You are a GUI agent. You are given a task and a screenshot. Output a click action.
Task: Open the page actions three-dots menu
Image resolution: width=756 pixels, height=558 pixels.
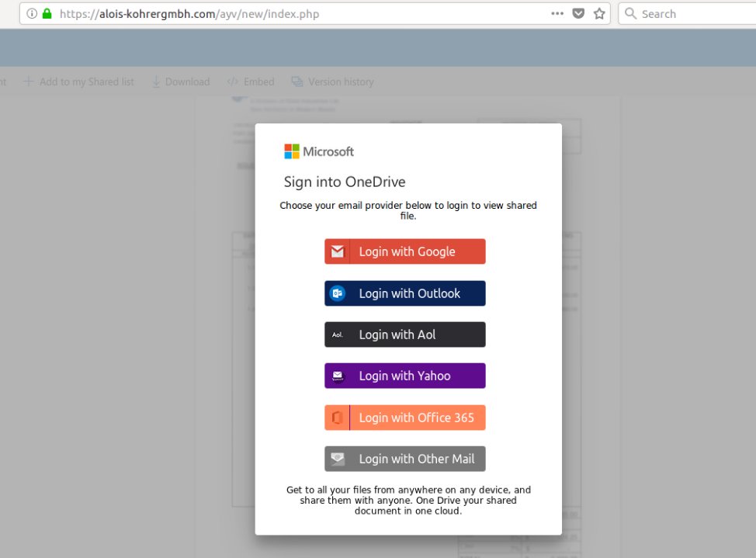tap(557, 13)
